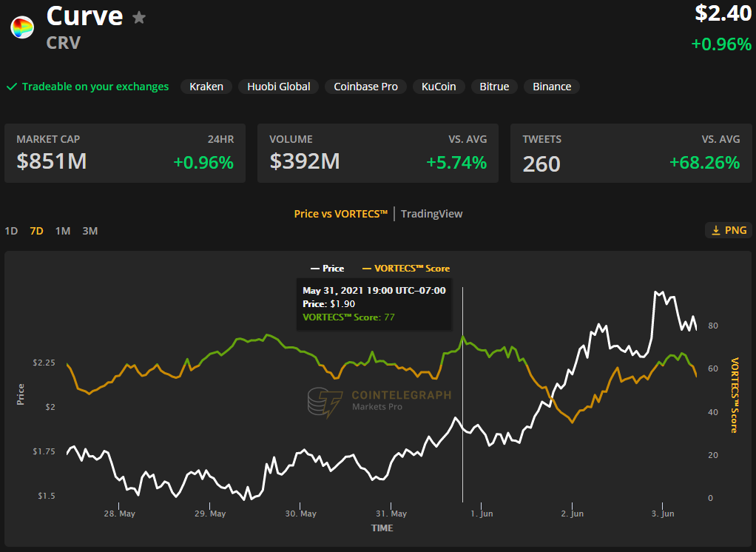The width and height of the screenshot is (756, 552).
Task: Click the Kraken exchange tag
Action: pyautogui.click(x=206, y=87)
